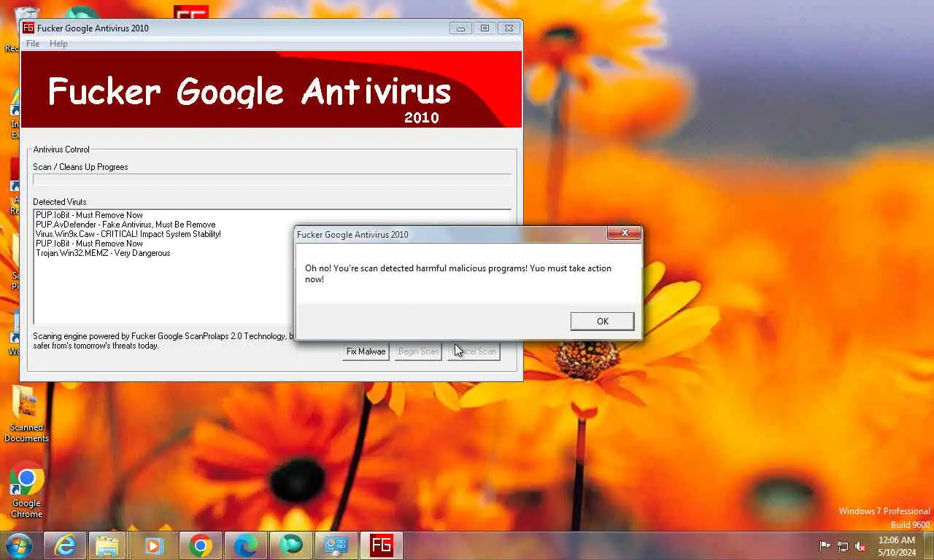Open Windows Media Player taskbar icon
The image size is (934, 560).
tap(154, 545)
